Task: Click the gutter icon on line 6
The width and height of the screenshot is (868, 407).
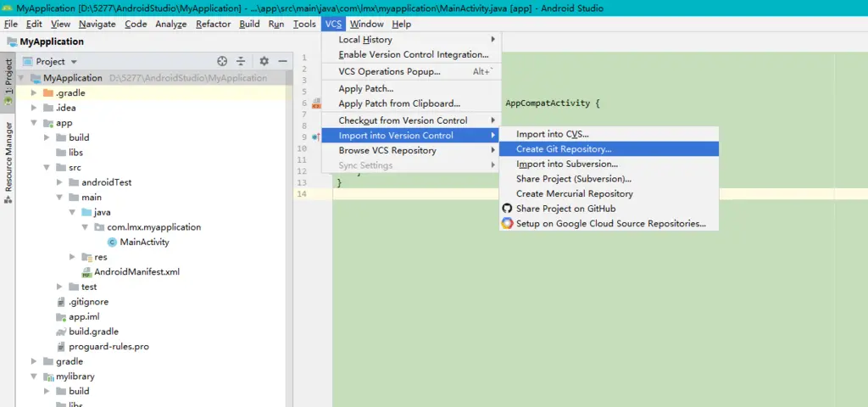Action: (x=317, y=103)
